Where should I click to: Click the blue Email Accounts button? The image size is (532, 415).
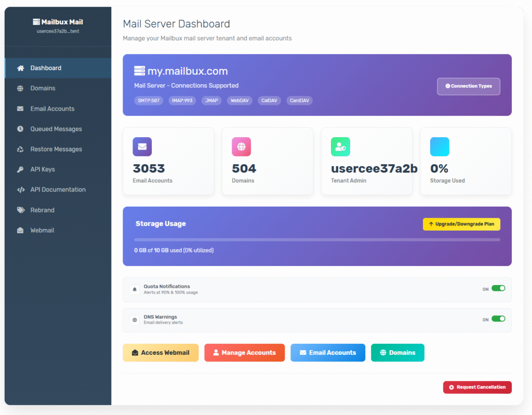point(328,353)
